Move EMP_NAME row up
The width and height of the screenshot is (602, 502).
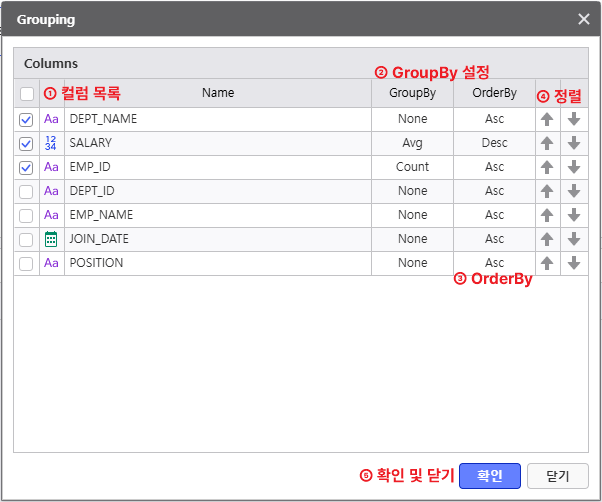tap(547, 215)
